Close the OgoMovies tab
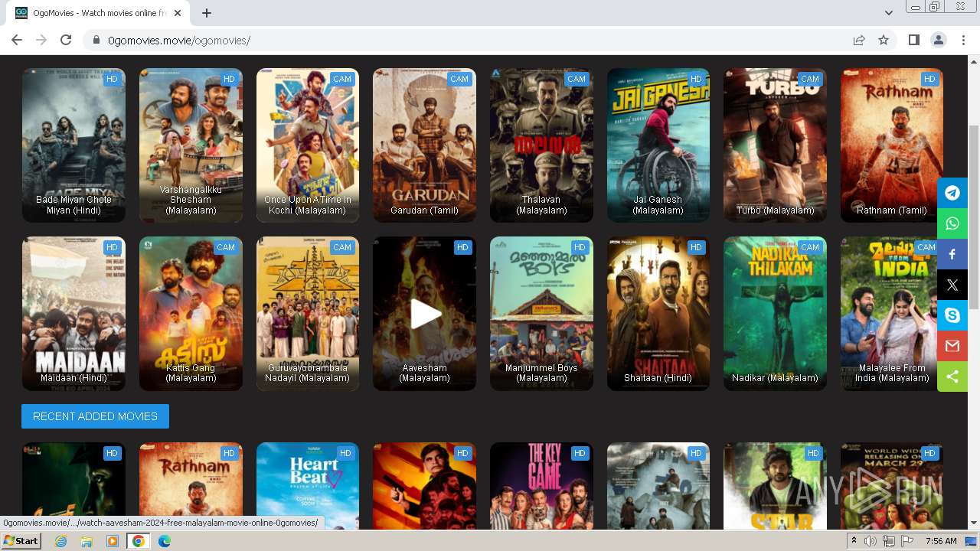This screenshot has width=980, height=551. [178, 13]
